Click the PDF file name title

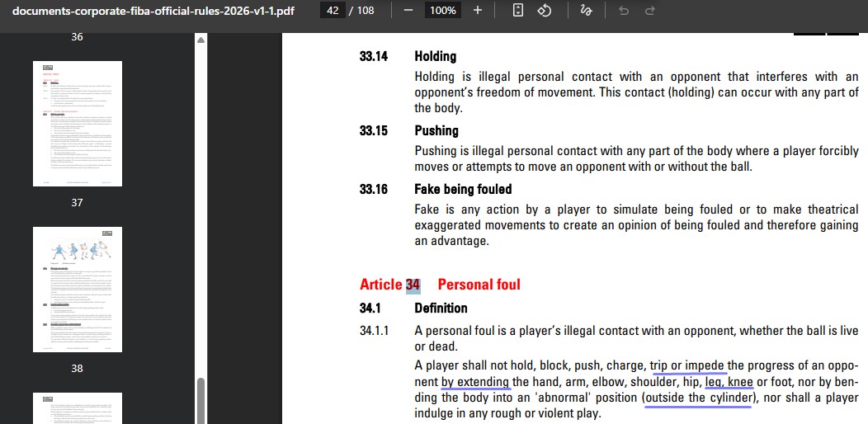(x=153, y=11)
